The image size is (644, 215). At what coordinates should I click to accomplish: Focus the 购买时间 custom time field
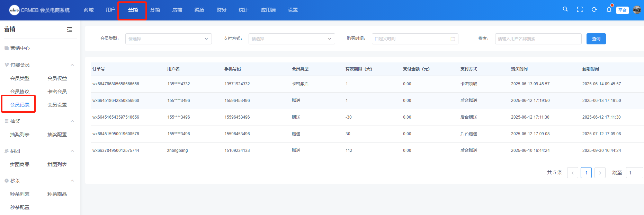[x=415, y=39]
